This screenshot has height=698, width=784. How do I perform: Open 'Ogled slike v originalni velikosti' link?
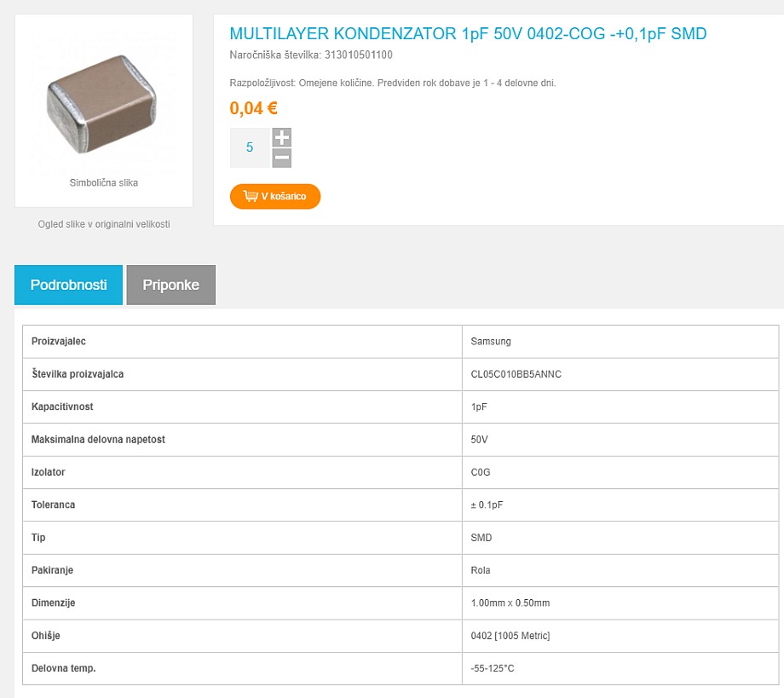tap(104, 224)
